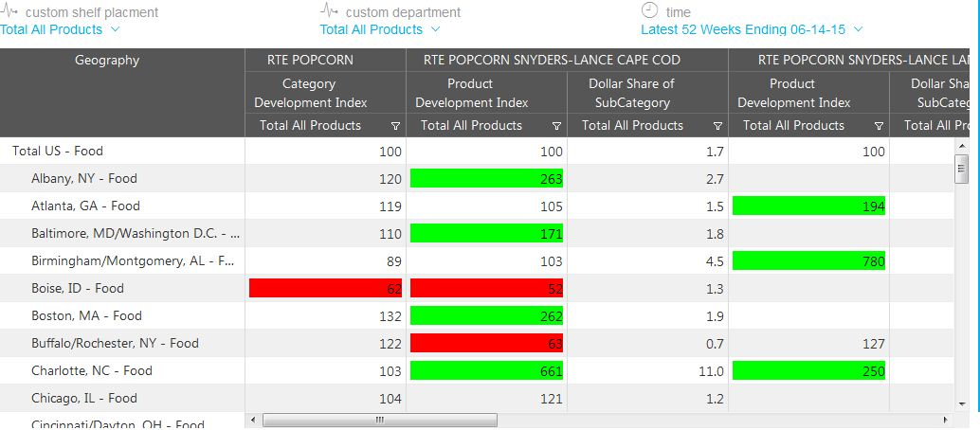This screenshot has width=980, height=430.
Task: Open filter icon under Cape Cod Product Development Index
Action: pyautogui.click(x=556, y=126)
